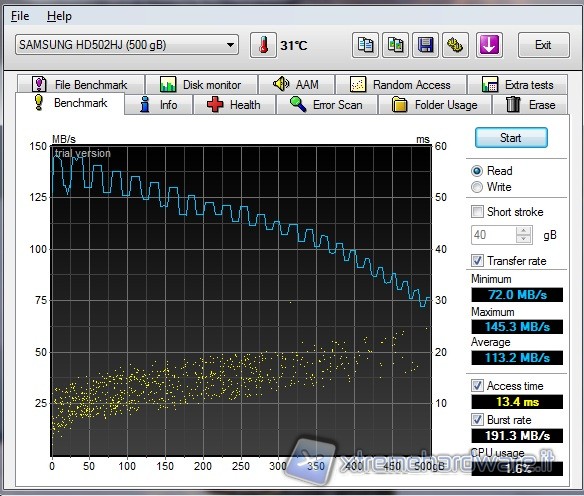584x496 pixels.
Task: Open the File menu
Action: click(20, 16)
